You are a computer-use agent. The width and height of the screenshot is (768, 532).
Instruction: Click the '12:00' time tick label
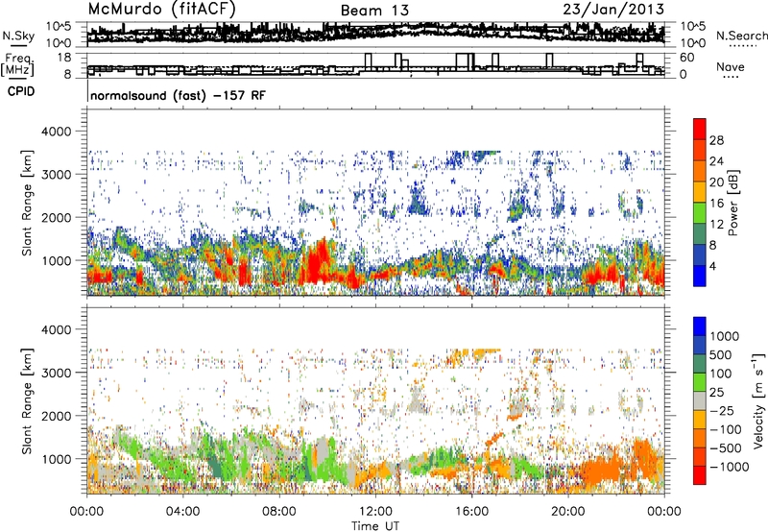coord(375,512)
